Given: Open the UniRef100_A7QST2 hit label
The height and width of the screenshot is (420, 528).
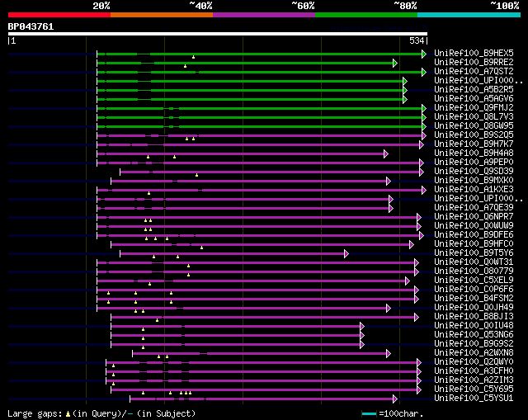Looking at the screenshot, I should click(x=474, y=72).
